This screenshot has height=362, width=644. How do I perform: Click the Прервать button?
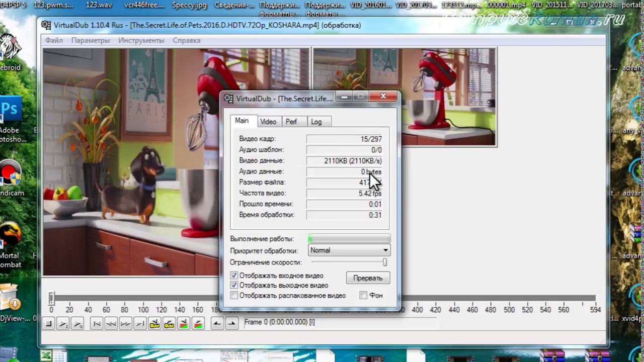point(368,278)
